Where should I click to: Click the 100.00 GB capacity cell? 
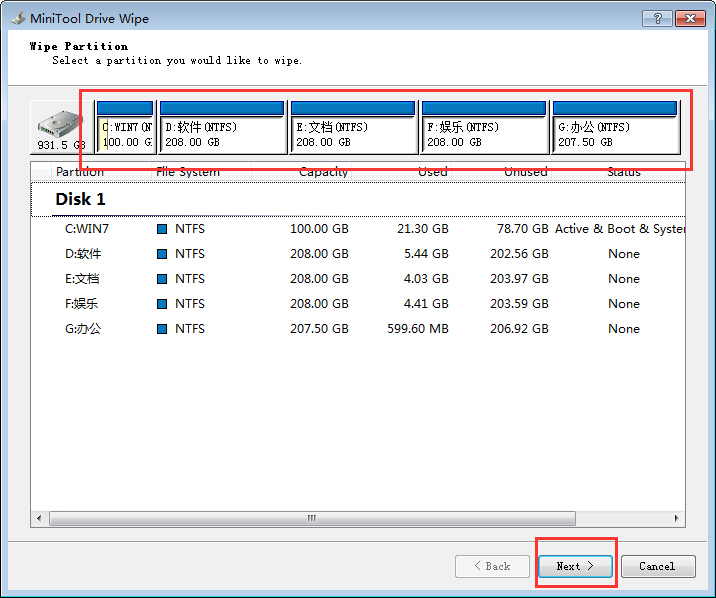tap(319, 229)
